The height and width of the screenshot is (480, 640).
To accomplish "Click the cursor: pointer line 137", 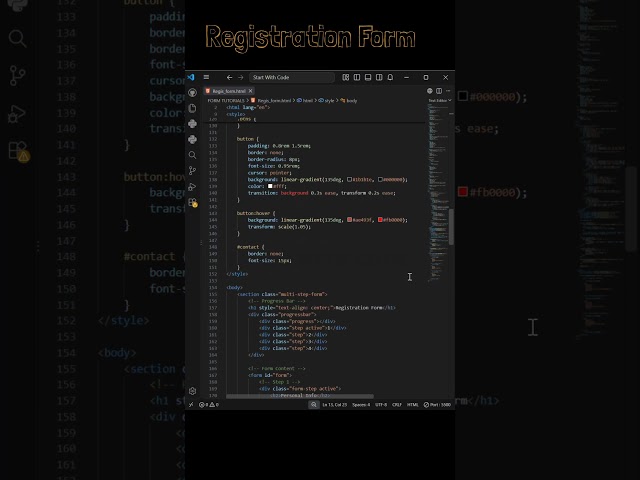I will 269,173.
